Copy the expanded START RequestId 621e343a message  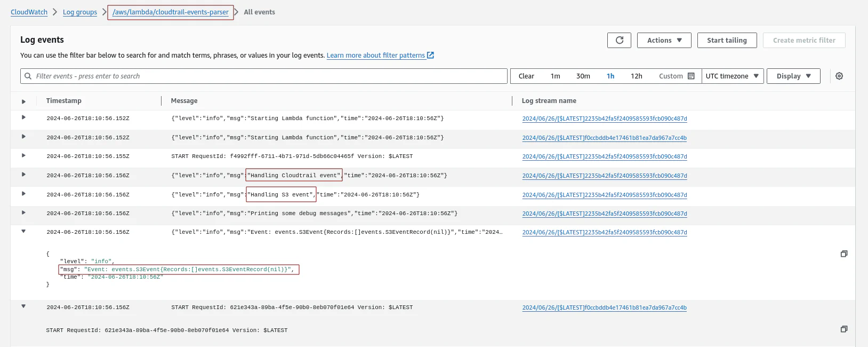[844, 329]
